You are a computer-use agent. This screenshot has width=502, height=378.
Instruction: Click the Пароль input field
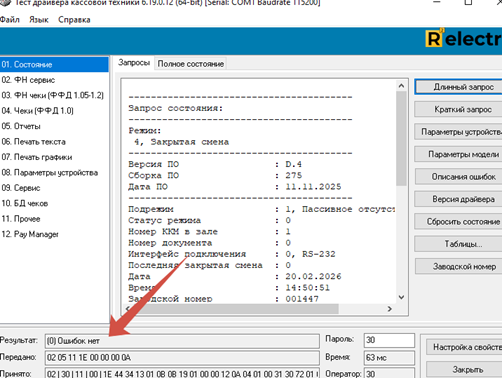pos(389,340)
